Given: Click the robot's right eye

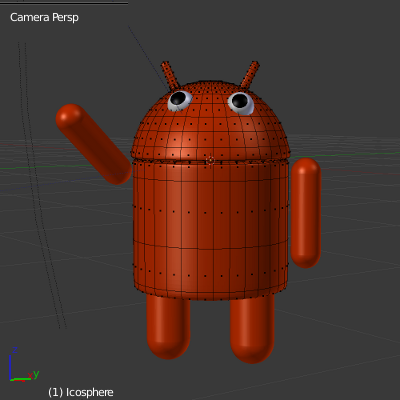Looking at the screenshot, I should [x=241, y=103].
